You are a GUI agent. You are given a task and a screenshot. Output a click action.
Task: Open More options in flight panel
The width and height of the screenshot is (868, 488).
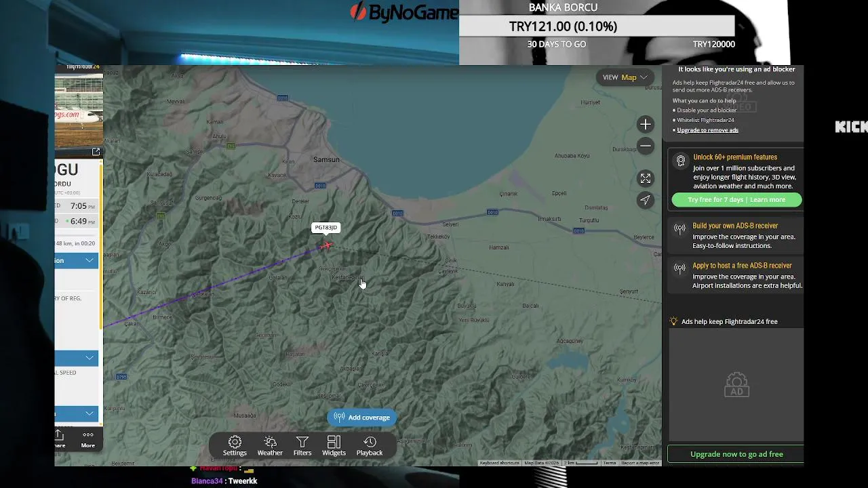88,439
